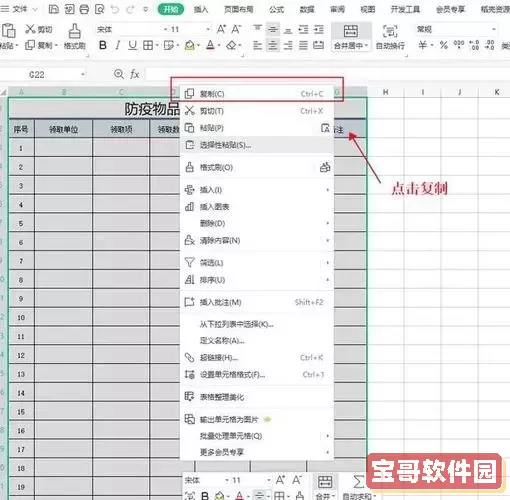Choose 插入图表 in the context menu
The image size is (510, 500).
coord(257,207)
